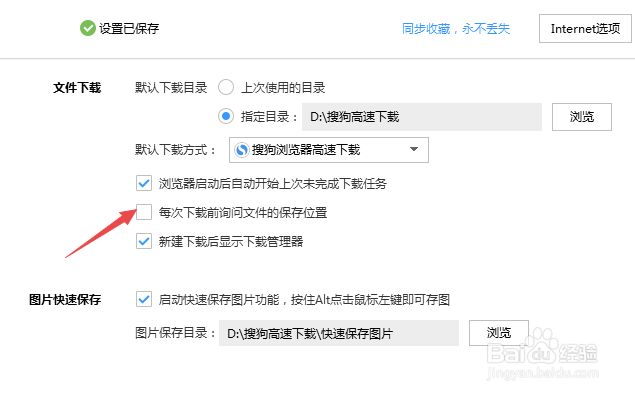Click the 同步收藏，永不丢失 link
This screenshot has width=635, height=396.
[456, 29]
